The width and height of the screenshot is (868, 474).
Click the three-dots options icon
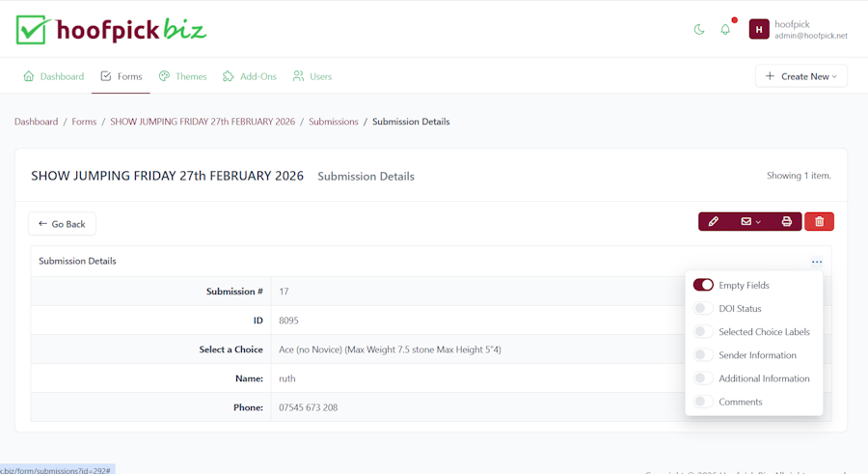click(817, 262)
